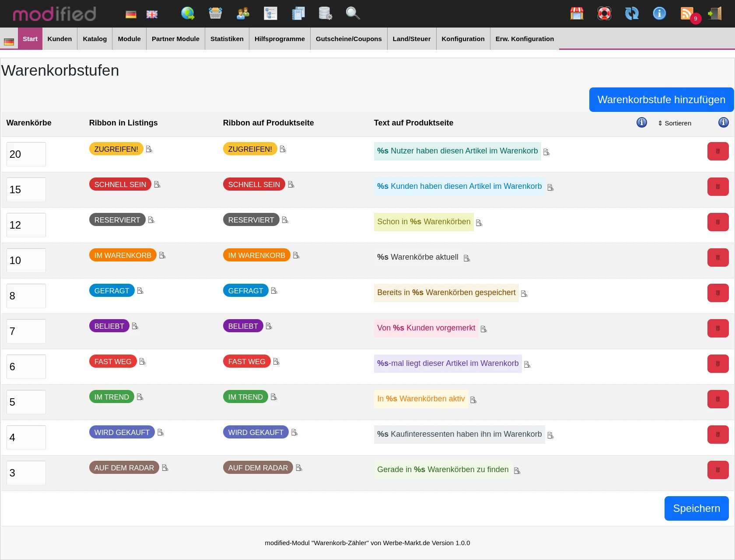Delete the cart level 8 row
This screenshot has height=560, width=735.
pyautogui.click(x=718, y=293)
